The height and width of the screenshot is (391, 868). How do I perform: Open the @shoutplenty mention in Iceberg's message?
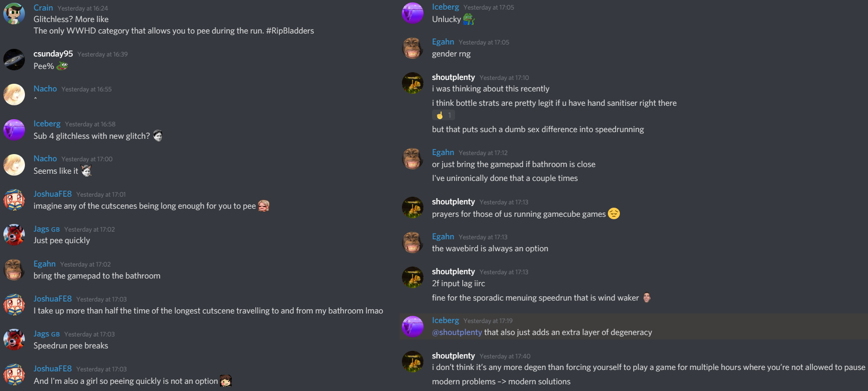click(x=457, y=332)
